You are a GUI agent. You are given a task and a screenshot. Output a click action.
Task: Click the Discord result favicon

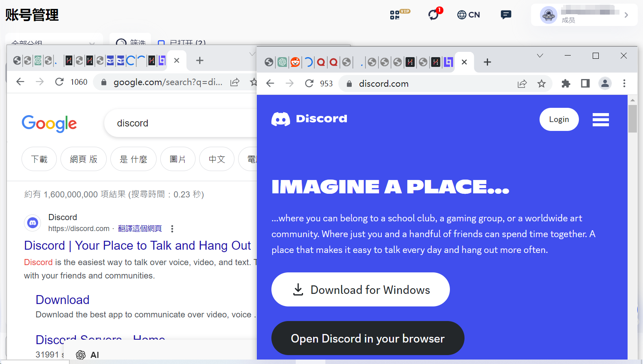tap(33, 223)
